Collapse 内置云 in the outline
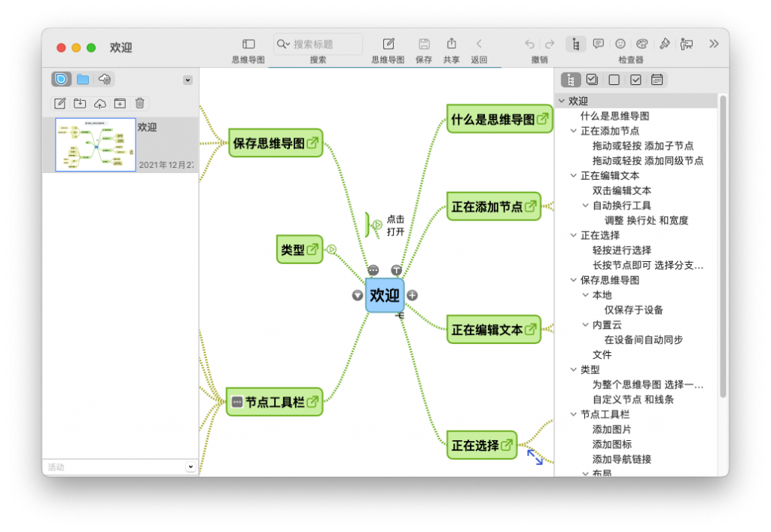 point(585,325)
